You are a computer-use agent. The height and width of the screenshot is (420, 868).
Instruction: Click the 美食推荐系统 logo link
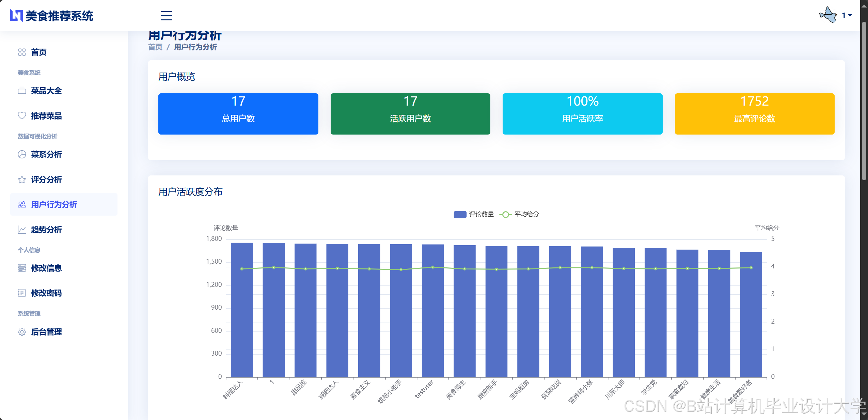pos(52,16)
